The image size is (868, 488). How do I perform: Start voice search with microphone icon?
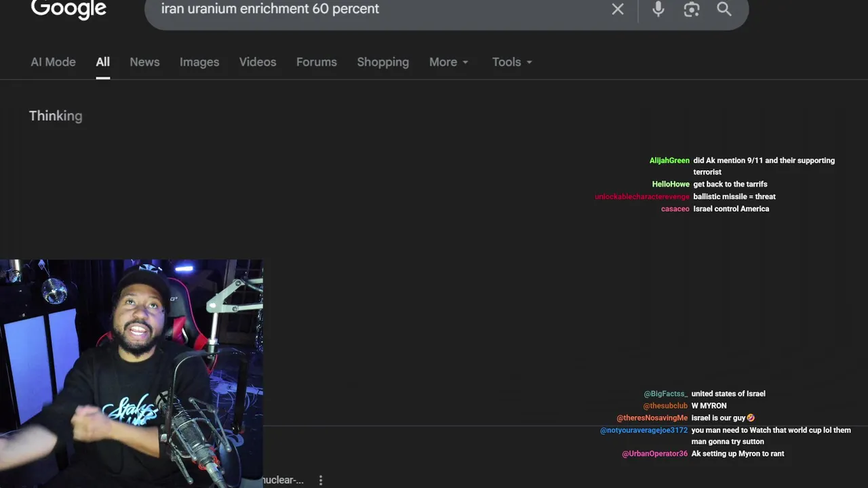coord(658,9)
